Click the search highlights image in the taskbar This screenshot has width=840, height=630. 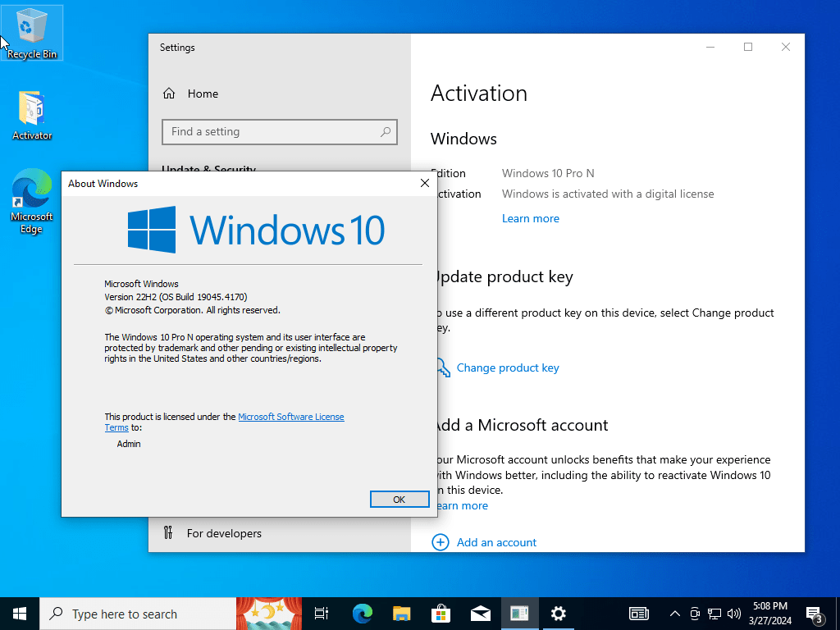269,614
